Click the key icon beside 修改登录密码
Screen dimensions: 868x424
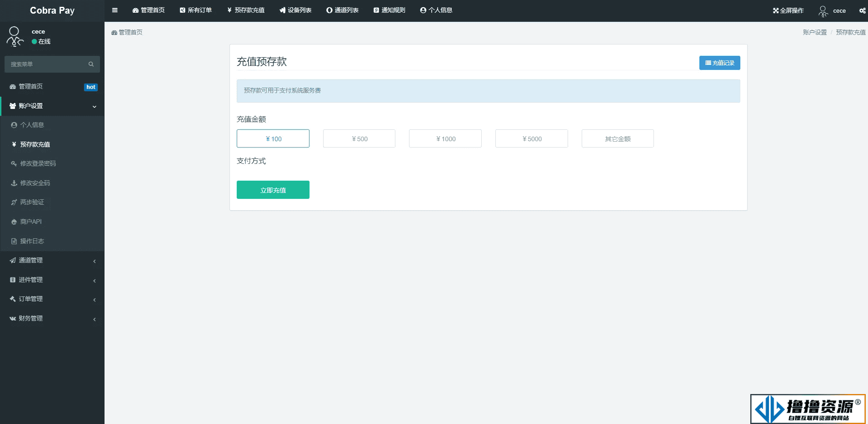pyautogui.click(x=14, y=164)
